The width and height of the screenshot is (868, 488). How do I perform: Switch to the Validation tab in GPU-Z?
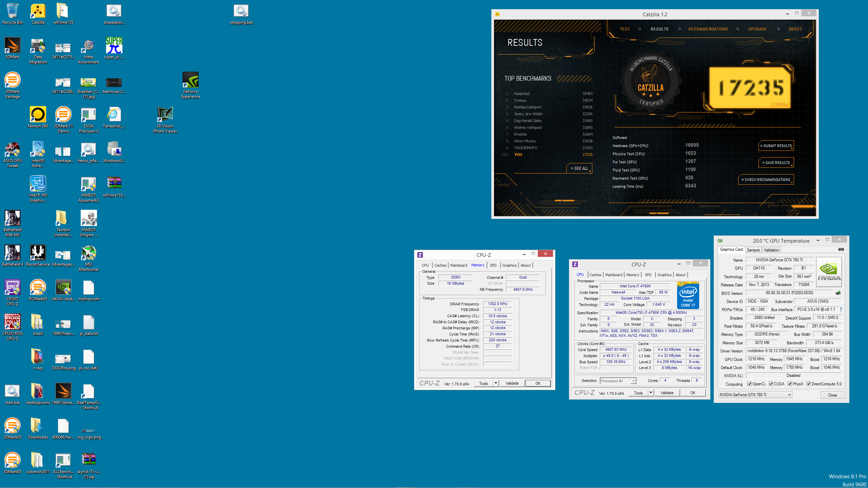(x=771, y=250)
